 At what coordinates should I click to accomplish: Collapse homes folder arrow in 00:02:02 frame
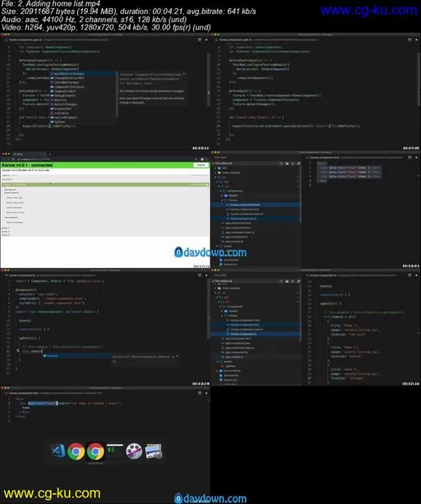222,200
